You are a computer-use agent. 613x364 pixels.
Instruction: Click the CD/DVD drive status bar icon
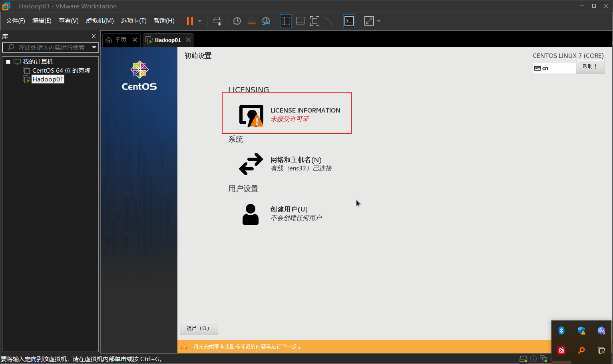[x=533, y=359]
